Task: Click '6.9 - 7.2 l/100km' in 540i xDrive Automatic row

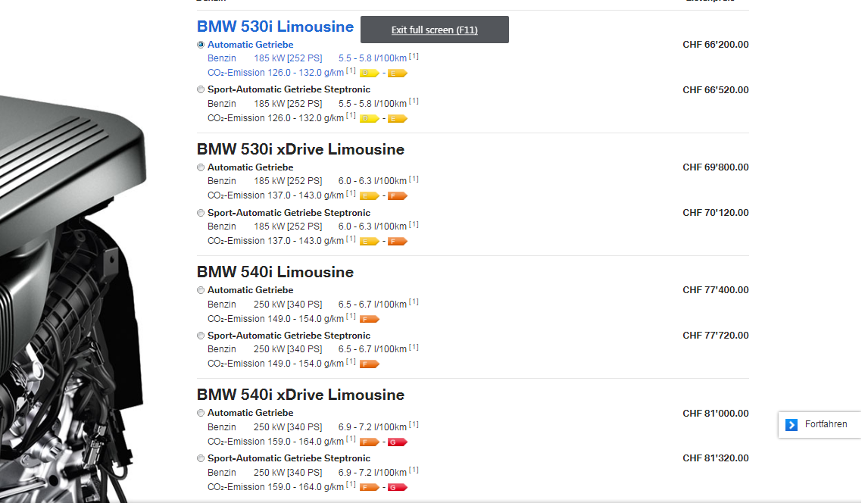Action: [x=373, y=427]
